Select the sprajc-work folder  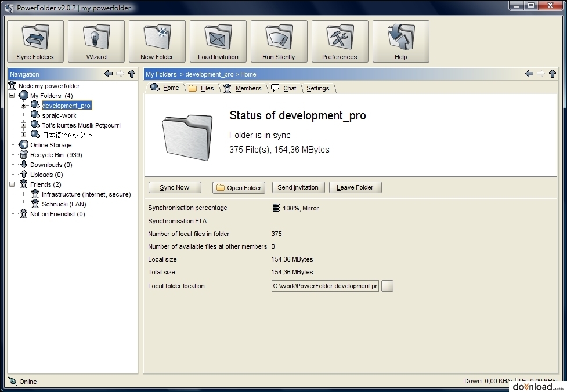(x=59, y=115)
